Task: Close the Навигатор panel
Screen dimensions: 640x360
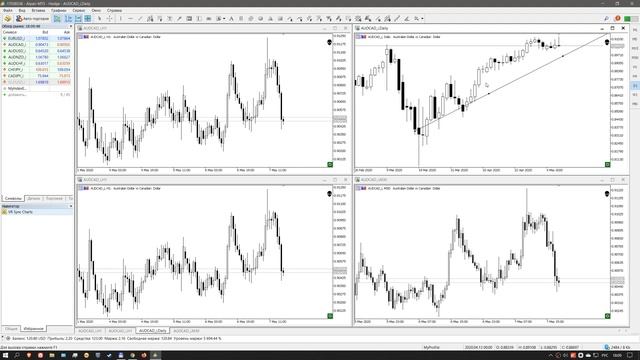Action: coord(71,206)
